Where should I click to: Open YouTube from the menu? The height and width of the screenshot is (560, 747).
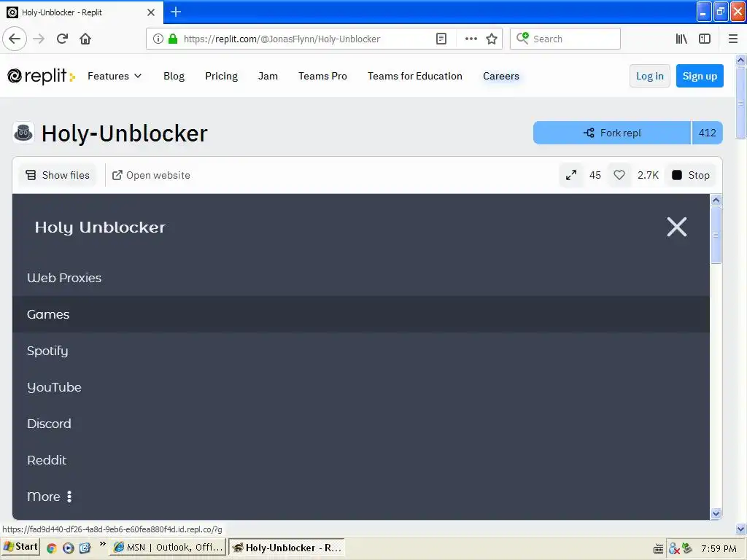pos(360,387)
